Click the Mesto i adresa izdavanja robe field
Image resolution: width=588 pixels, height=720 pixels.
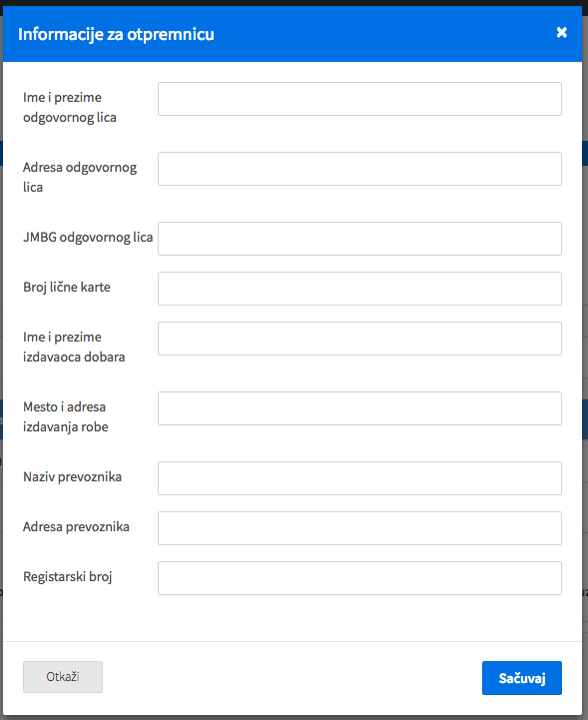click(359, 408)
